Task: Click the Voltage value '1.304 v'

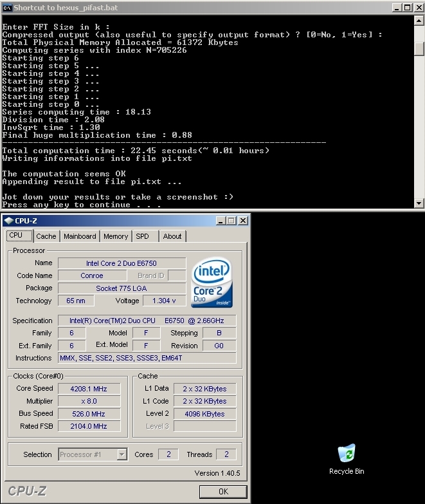Action: (x=164, y=301)
